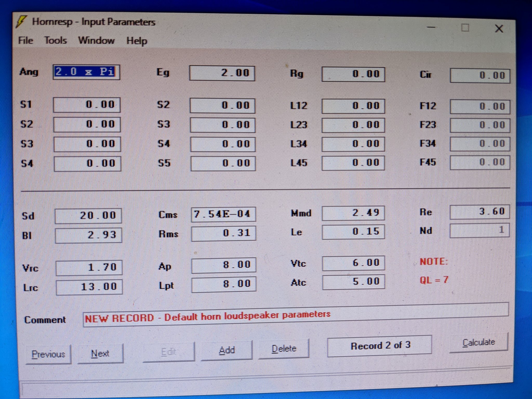Click the Le field with 0.15
The height and width of the screenshot is (399, 532).
click(x=354, y=232)
